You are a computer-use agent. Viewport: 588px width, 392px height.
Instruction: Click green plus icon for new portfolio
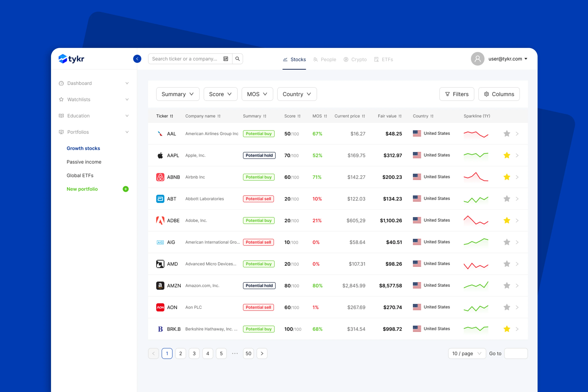point(126,189)
